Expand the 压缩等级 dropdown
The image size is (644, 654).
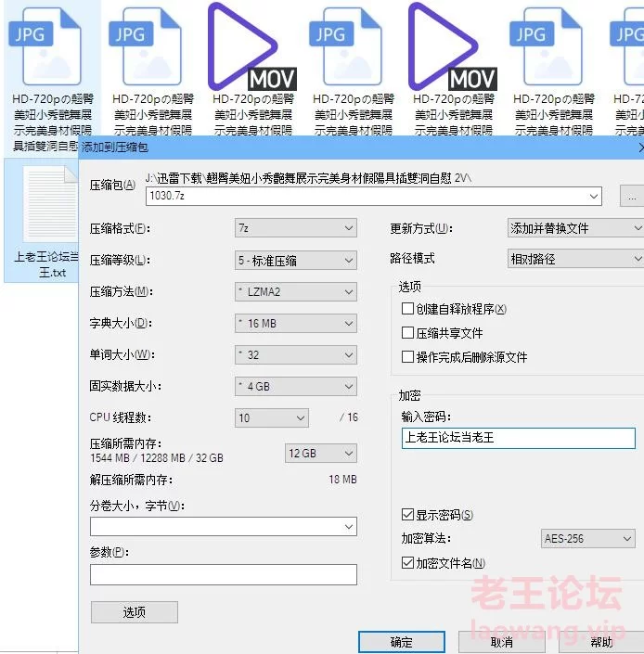coord(296,261)
